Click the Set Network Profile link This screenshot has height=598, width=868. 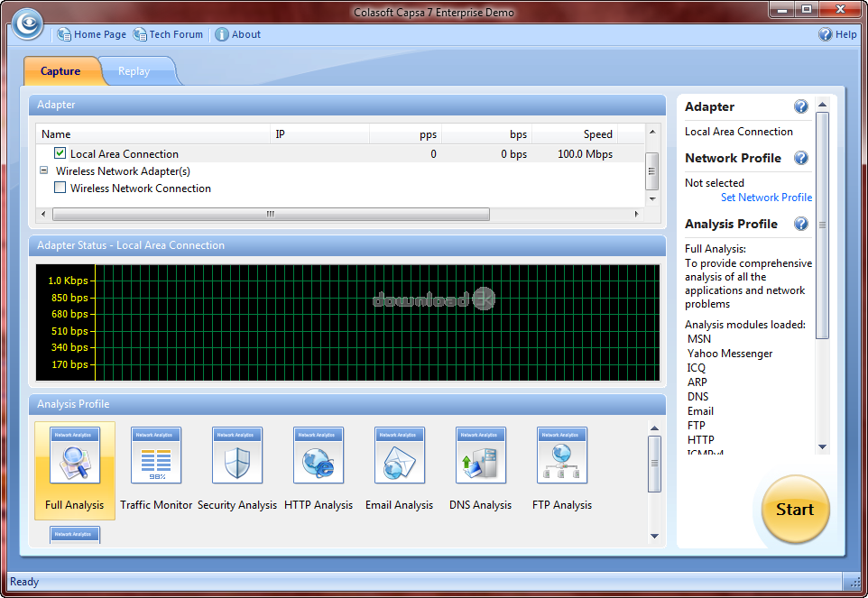point(766,198)
